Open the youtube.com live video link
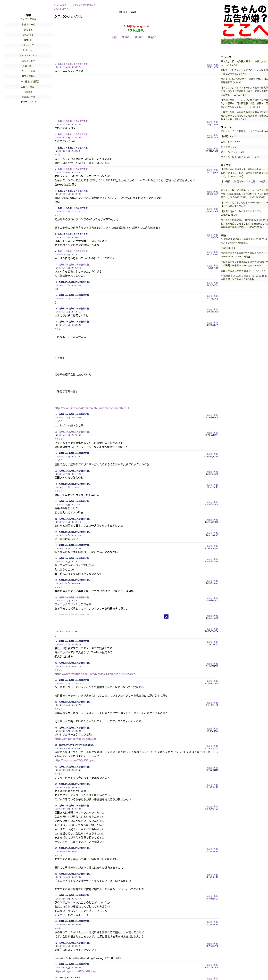268x980 pixels. (x=95, y=674)
